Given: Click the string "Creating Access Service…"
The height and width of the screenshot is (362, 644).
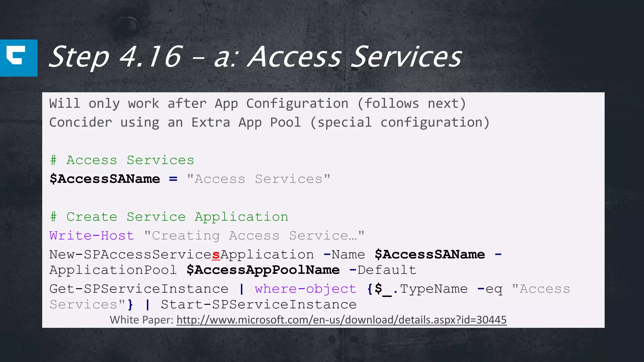Looking at the screenshot, I should 254,236.
